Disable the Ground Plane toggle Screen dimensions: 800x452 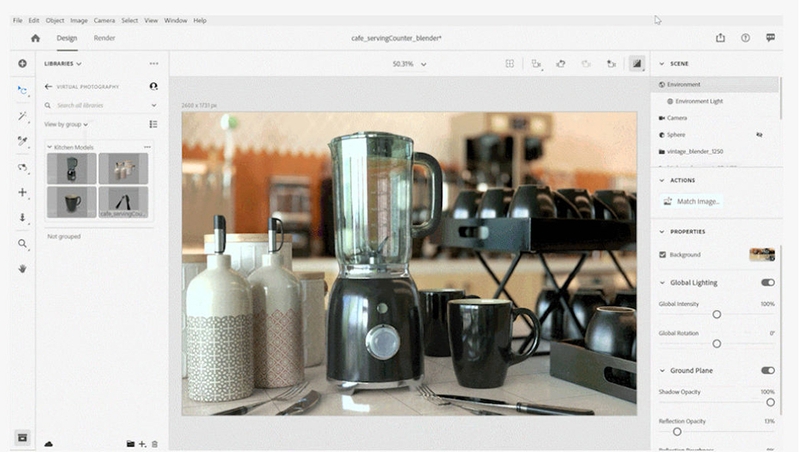point(768,370)
